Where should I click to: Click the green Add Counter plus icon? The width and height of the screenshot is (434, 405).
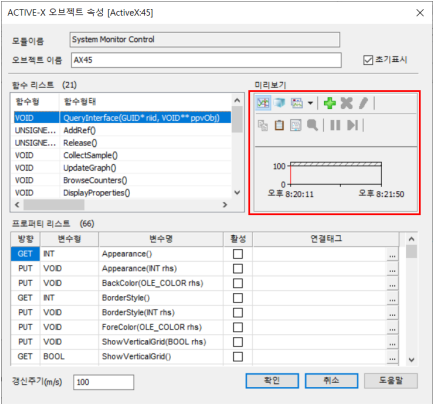click(330, 103)
